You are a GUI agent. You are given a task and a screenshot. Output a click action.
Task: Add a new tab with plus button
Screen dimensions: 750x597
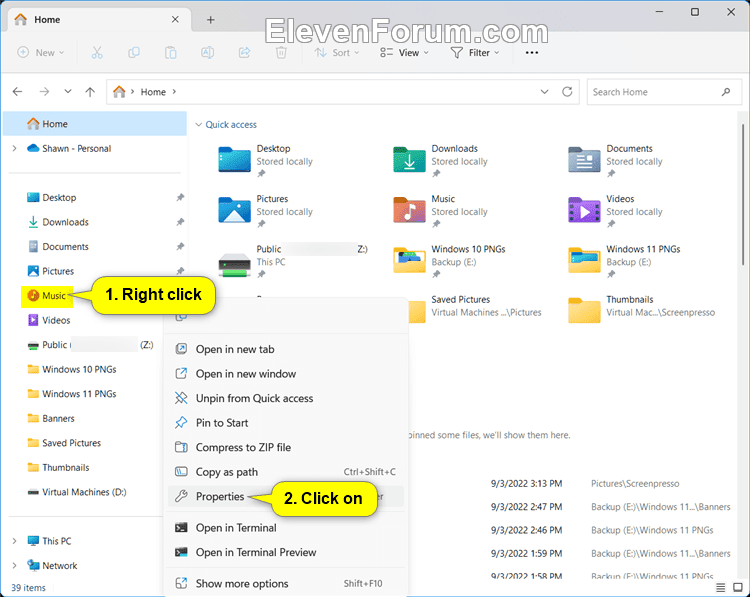tap(210, 20)
